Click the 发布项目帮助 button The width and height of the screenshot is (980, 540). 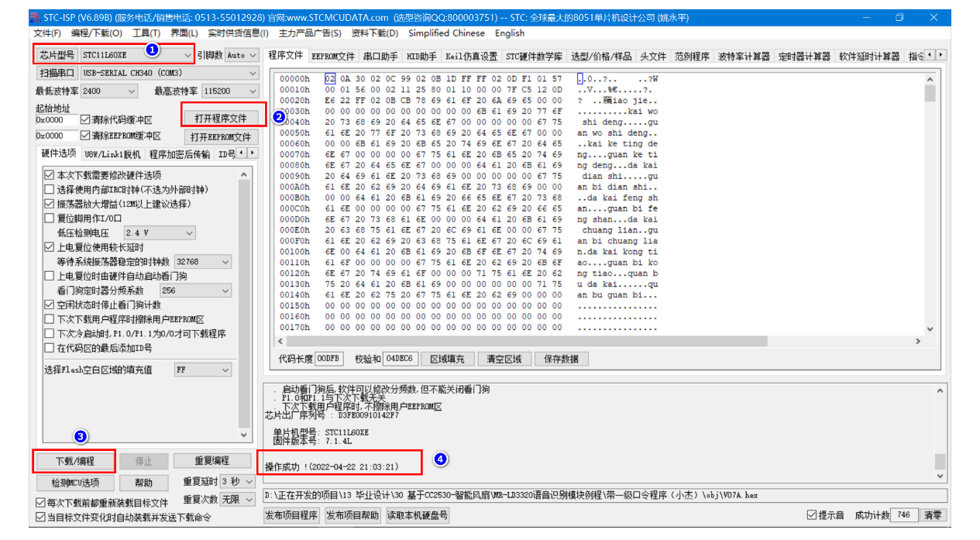point(352,515)
